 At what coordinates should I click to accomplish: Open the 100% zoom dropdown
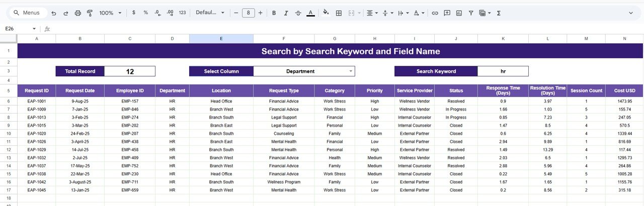click(110, 13)
